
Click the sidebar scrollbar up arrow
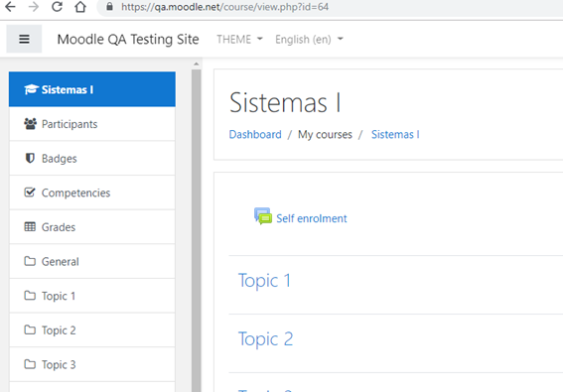tap(196, 64)
